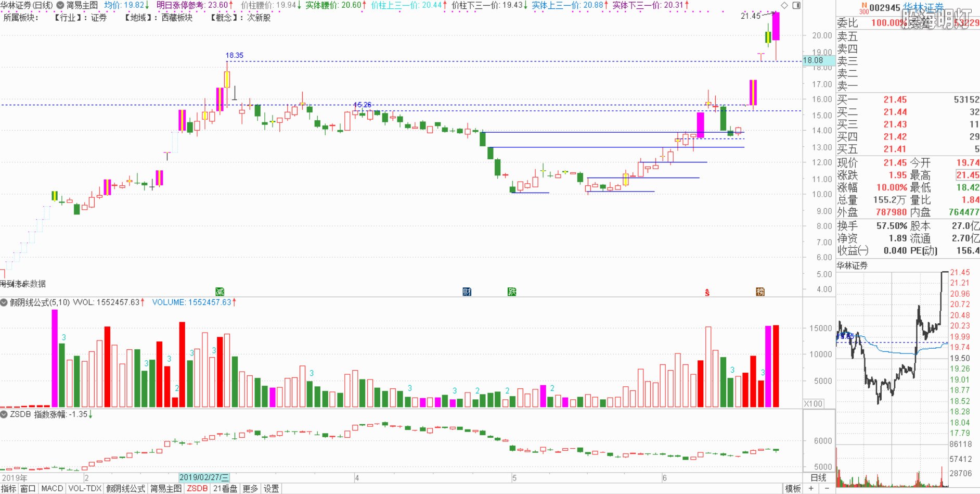The image size is (980, 494).
Task: Open the 假阴线公式 volume panel settings circle
Action: [x=4, y=302]
